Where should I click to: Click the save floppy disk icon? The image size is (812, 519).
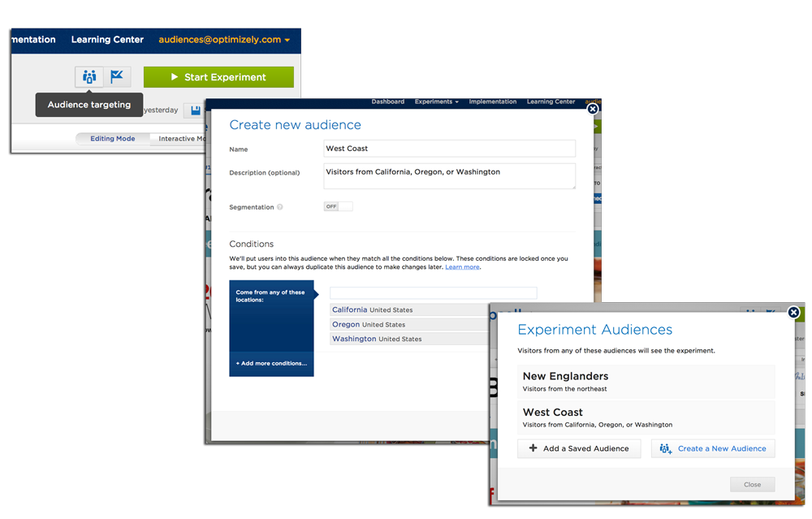point(195,110)
